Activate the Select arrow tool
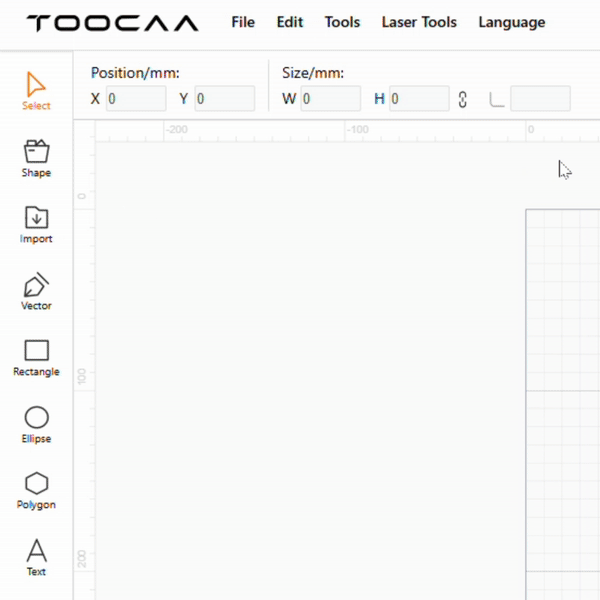This screenshot has width=600, height=600. pos(36,90)
